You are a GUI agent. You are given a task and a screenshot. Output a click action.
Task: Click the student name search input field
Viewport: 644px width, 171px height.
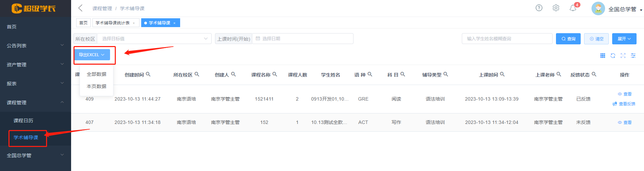[x=507, y=39]
